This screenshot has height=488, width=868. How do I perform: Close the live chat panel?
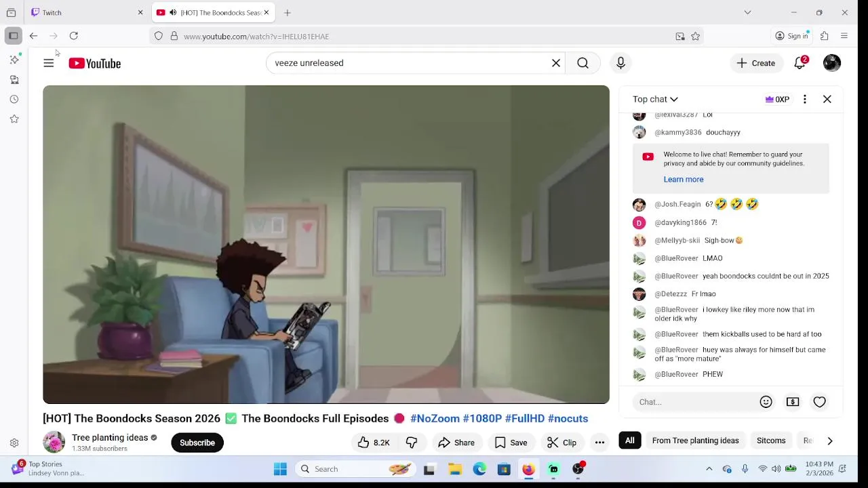(827, 99)
